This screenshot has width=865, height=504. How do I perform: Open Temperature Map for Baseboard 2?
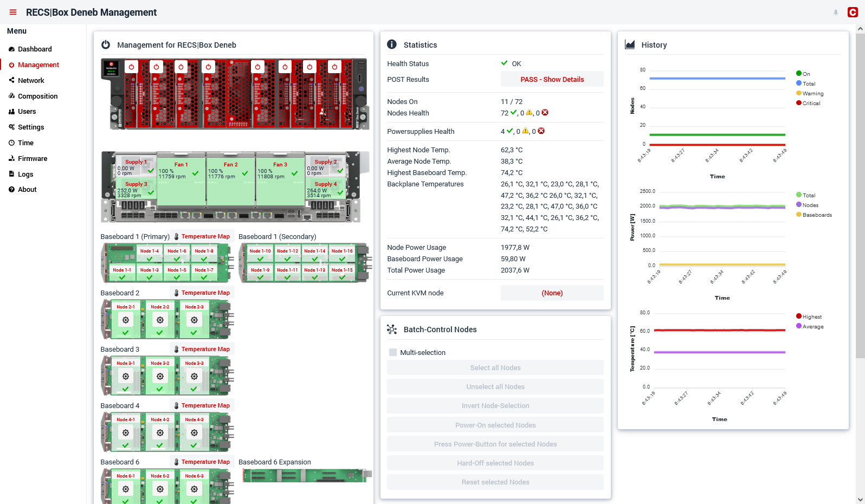[202, 293]
